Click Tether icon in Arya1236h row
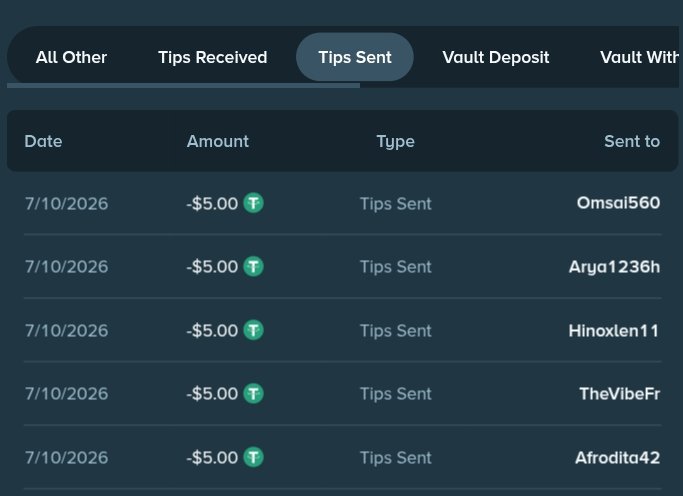Viewport: 683px width, 496px height. [253, 267]
